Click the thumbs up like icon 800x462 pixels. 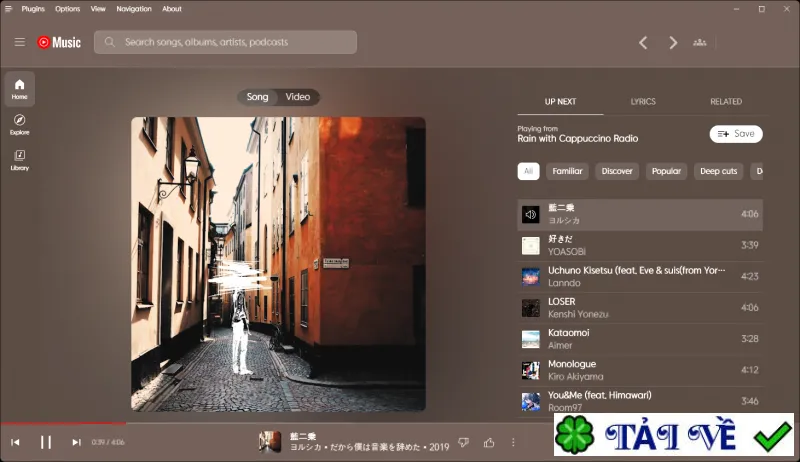click(x=489, y=442)
